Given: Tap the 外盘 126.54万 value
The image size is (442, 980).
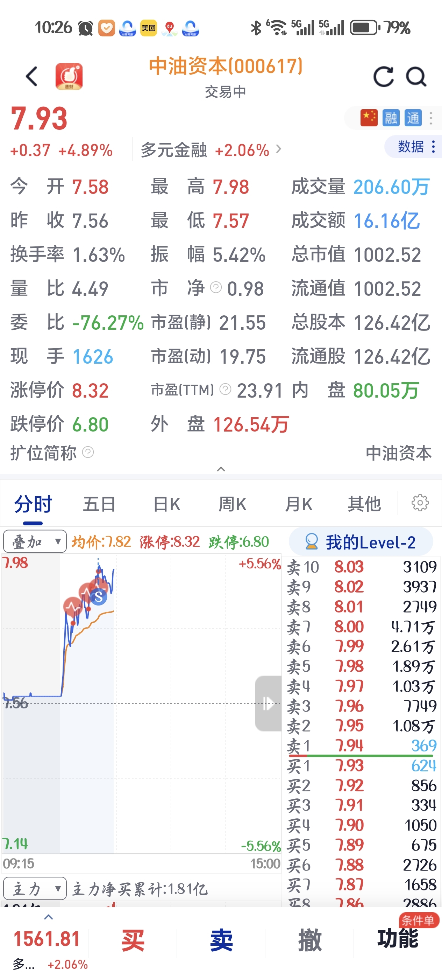Looking at the screenshot, I should 251,425.
